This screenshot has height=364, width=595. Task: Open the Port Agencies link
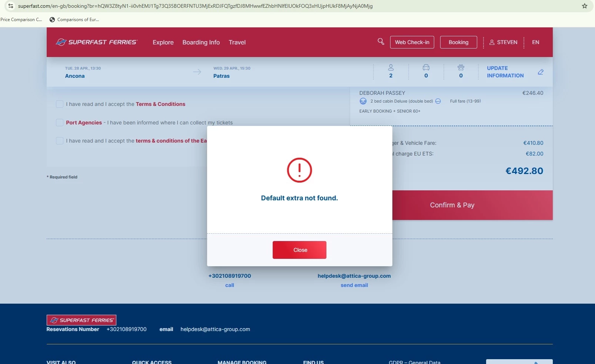coord(84,123)
